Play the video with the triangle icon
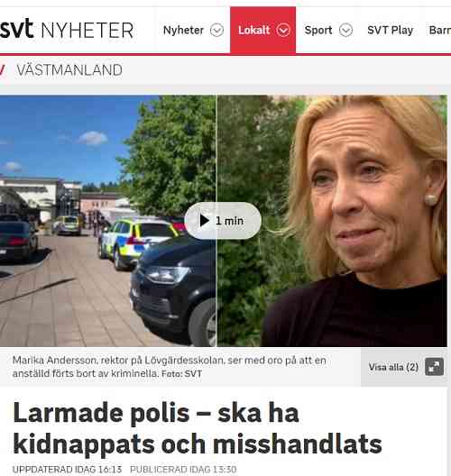The width and height of the screenshot is (451, 476). (x=205, y=221)
